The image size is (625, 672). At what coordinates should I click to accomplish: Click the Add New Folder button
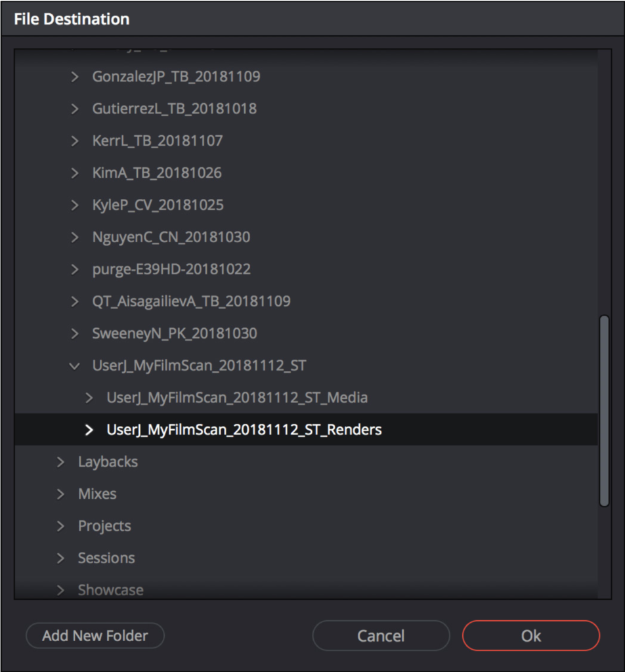pyautogui.click(x=95, y=635)
